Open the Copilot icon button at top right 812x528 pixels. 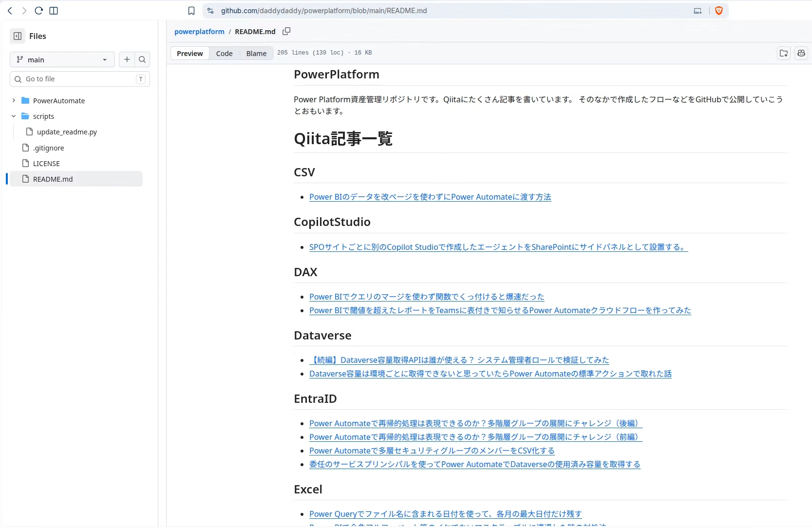801,54
